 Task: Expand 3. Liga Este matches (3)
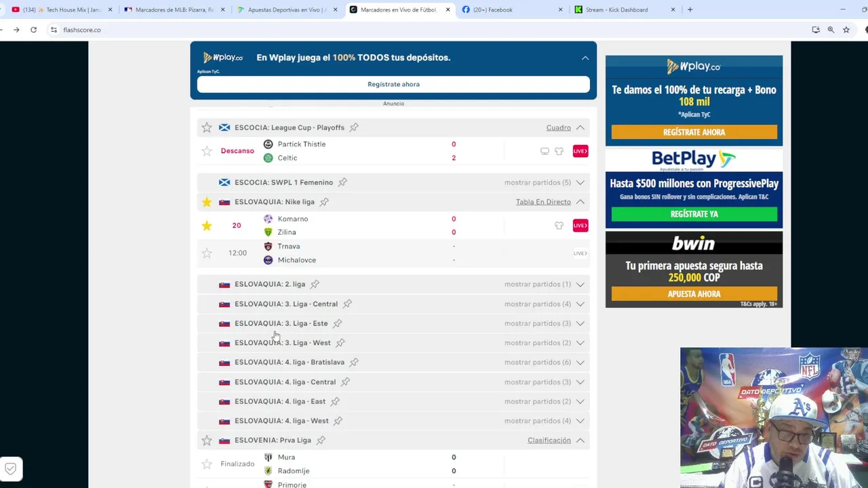pyautogui.click(x=580, y=323)
